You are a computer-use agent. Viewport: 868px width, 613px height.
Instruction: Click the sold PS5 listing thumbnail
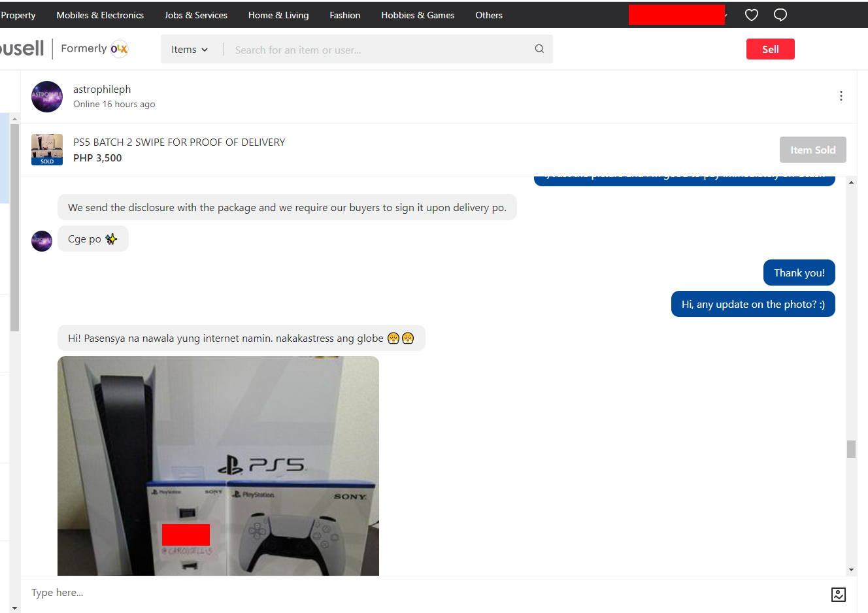click(47, 150)
